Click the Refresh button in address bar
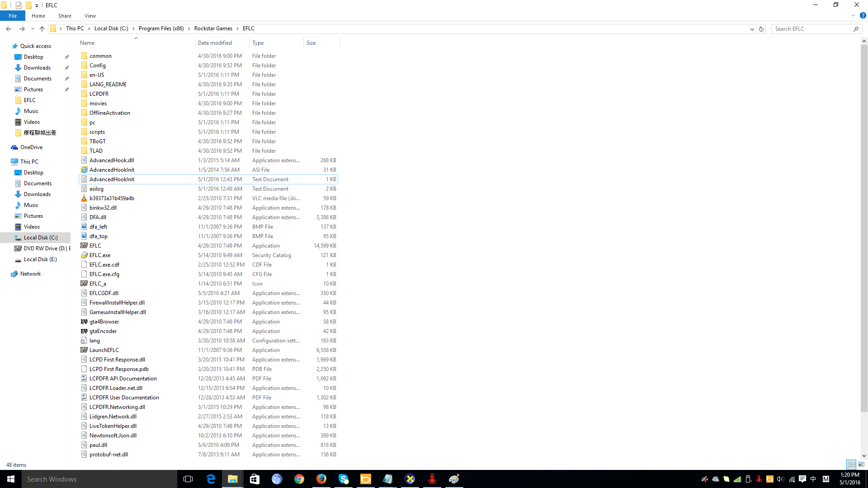 (x=761, y=29)
